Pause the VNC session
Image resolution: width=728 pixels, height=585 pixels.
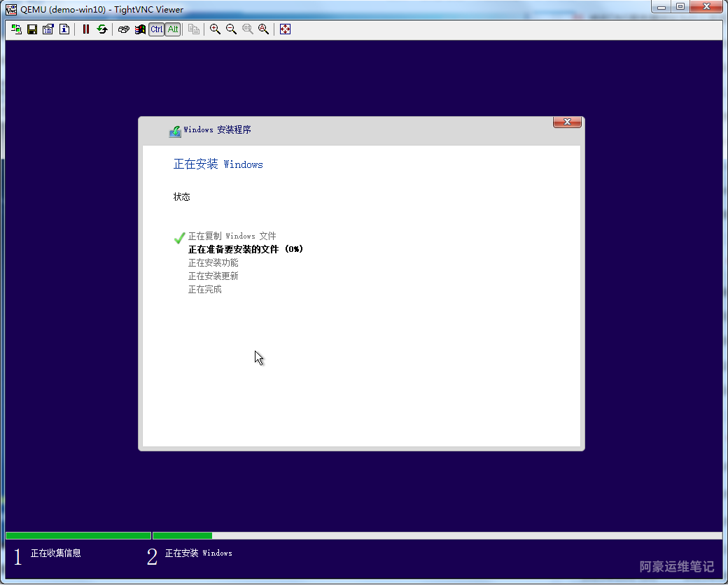point(86,29)
